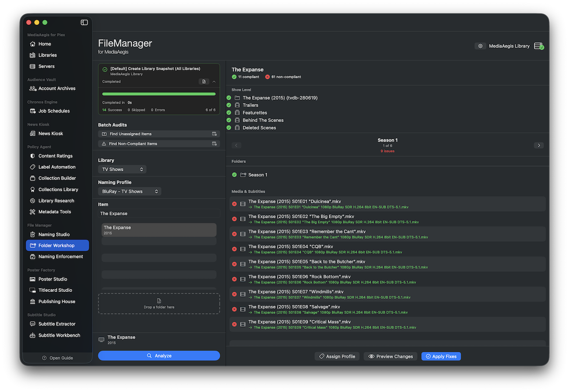Click the Label Automation tag icon

33,167
